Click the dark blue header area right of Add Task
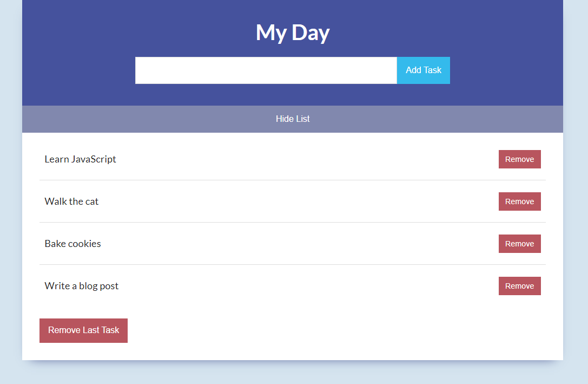The width and height of the screenshot is (588, 384). pyautogui.click(x=506, y=70)
